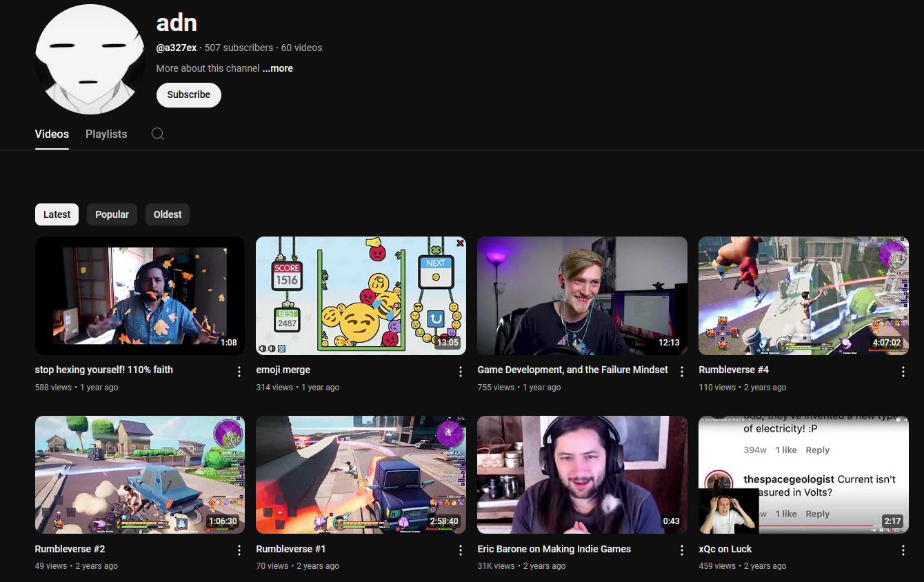Viewport: 924px width, 582px height.
Task: Open the channel search magnifier icon
Action: [x=158, y=134]
